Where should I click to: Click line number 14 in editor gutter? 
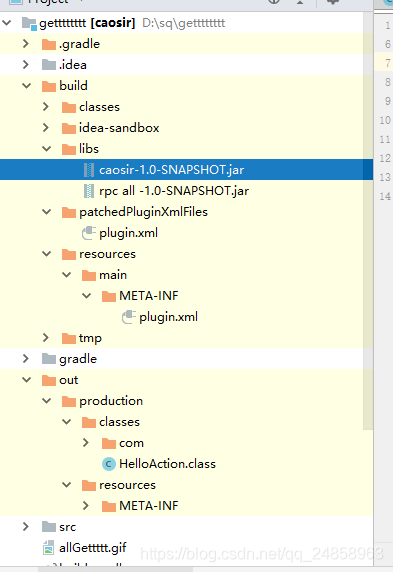point(385,197)
